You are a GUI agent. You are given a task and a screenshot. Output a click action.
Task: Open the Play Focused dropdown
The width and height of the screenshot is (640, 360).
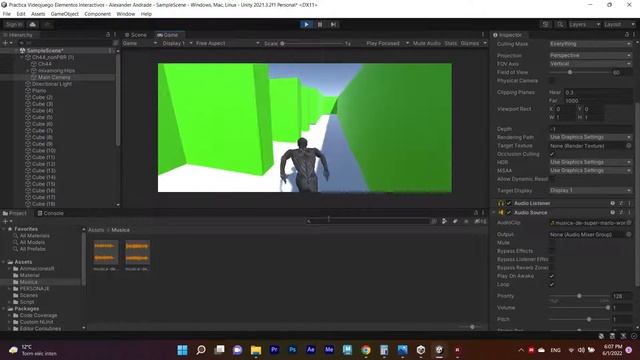click(x=387, y=43)
